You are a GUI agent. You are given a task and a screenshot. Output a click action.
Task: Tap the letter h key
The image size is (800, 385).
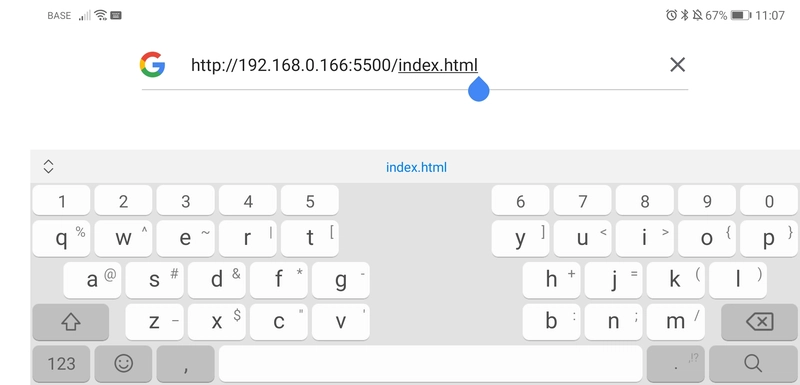click(552, 280)
